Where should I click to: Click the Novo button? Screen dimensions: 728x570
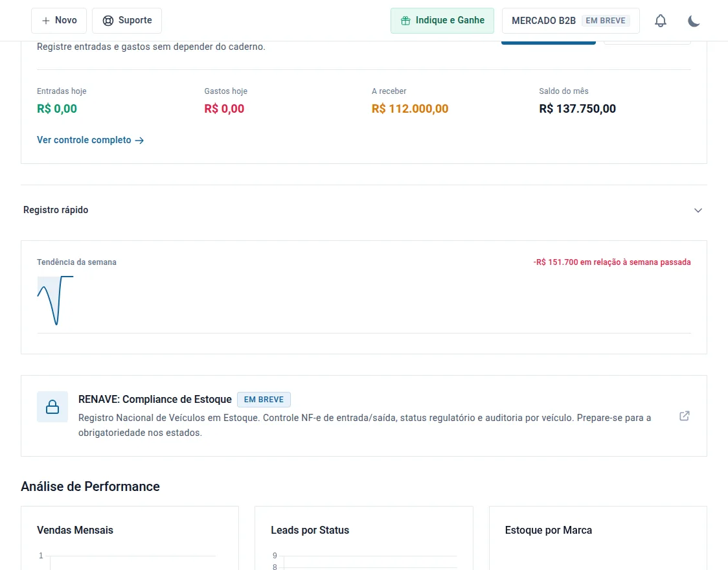59,21
